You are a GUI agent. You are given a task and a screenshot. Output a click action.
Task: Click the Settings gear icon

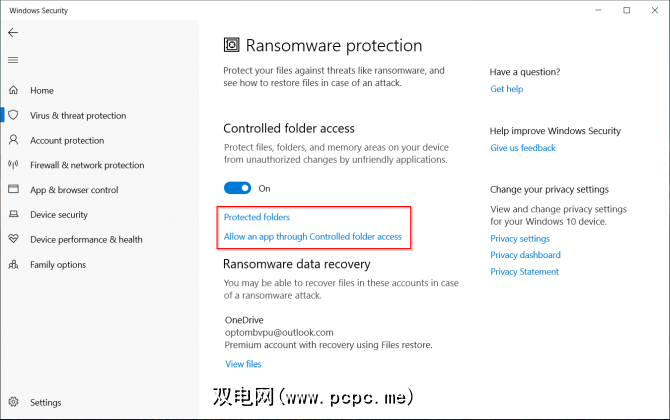point(13,403)
